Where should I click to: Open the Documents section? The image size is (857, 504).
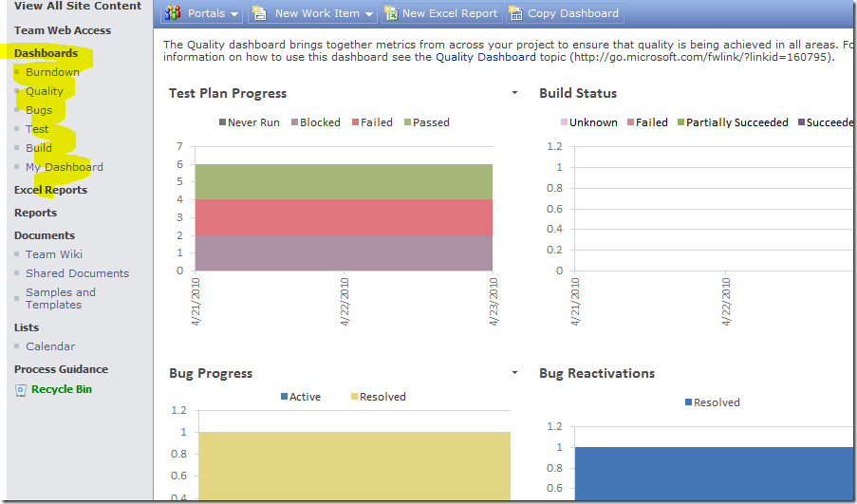pyautogui.click(x=45, y=235)
